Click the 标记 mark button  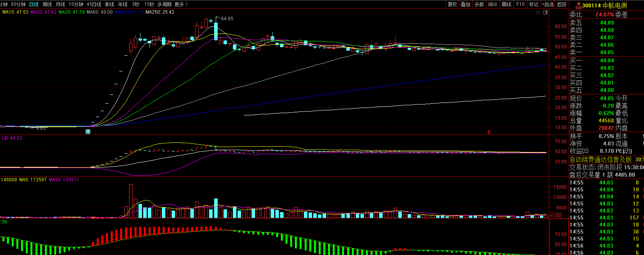(534, 4)
